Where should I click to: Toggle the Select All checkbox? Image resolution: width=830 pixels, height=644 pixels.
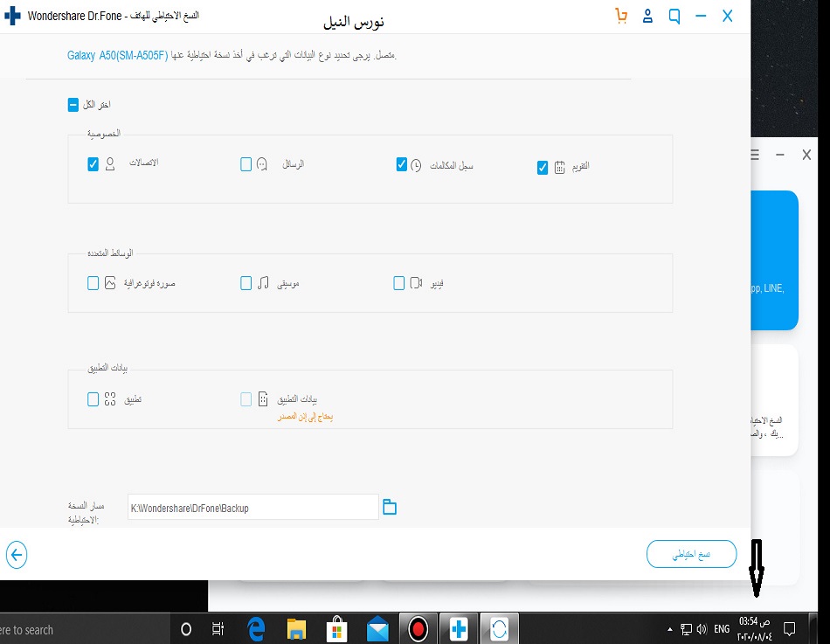73,105
